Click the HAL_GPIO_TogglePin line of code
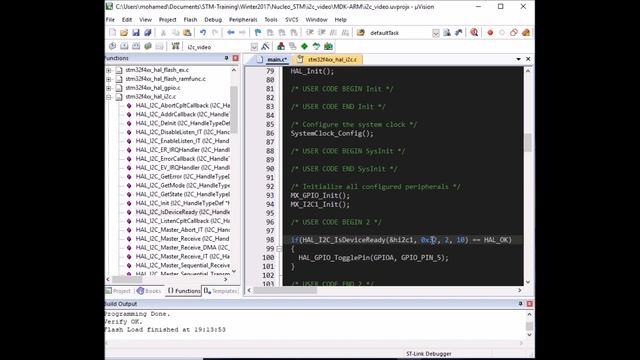Screen dimensions: 640x360 click(373, 258)
